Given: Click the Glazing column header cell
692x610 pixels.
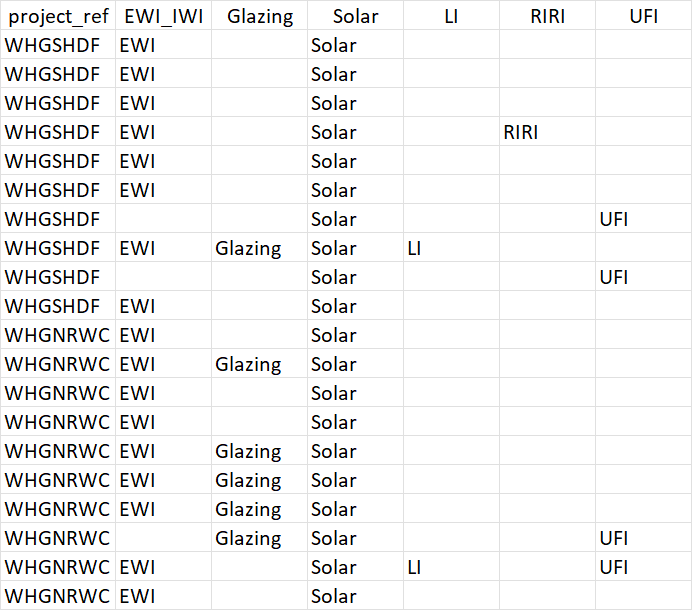Looking at the screenshot, I should coord(260,16).
